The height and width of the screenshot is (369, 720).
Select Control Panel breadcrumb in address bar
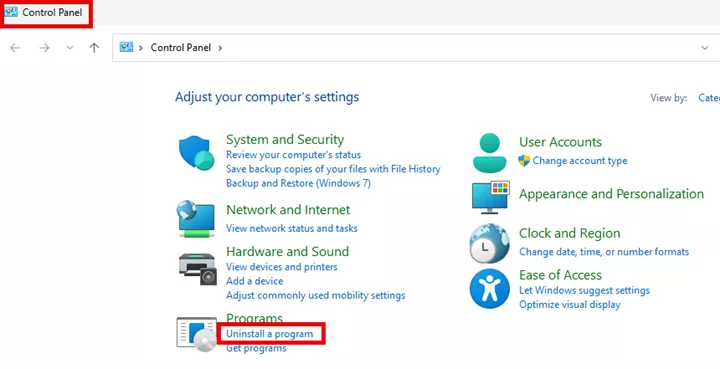pos(181,48)
